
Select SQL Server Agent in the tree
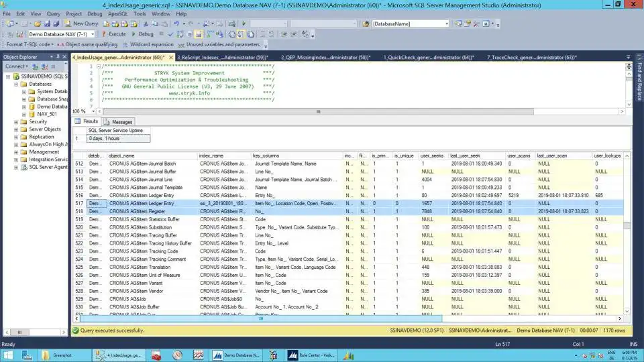pos(48,167)
